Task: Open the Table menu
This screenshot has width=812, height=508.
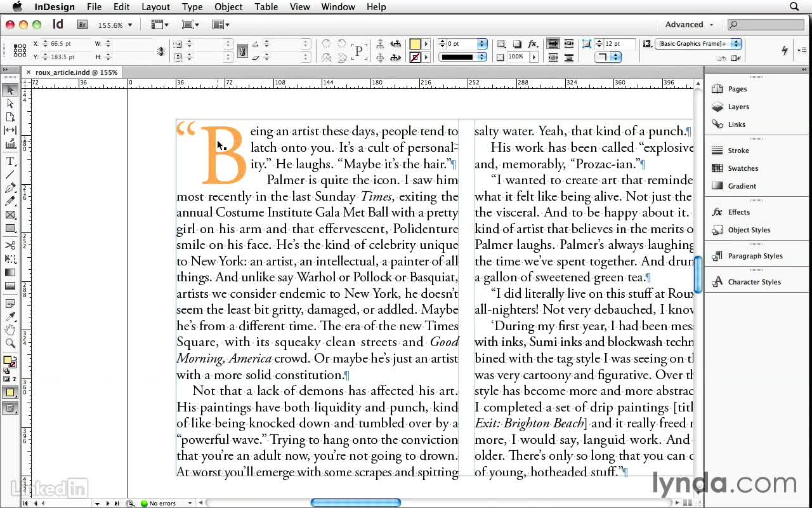Action: (266, 7)
